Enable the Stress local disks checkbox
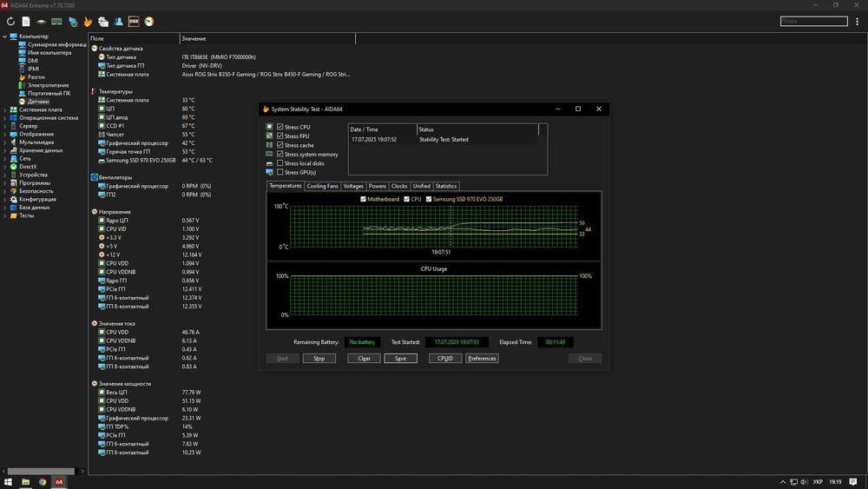 coord(280,163)
